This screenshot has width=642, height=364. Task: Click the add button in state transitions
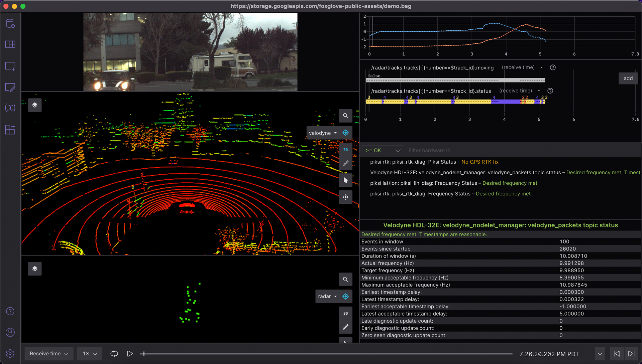click(628, 78)
